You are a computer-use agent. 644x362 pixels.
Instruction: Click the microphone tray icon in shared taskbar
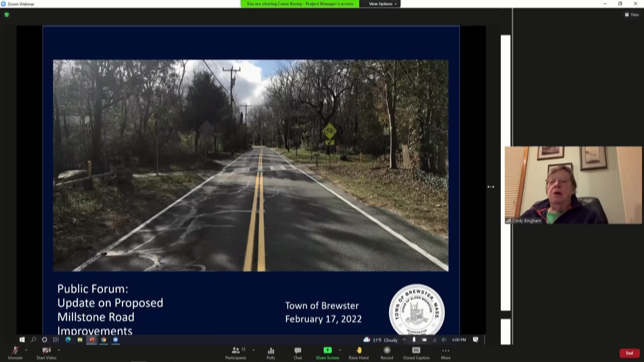coord(414,340)
